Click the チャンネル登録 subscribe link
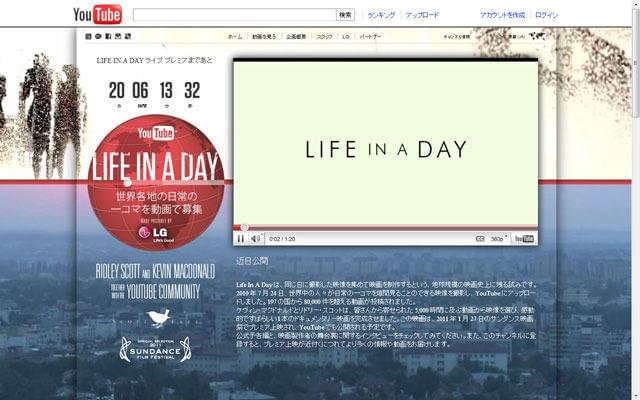This screenshot has height=400, width=640. (457, 37)
